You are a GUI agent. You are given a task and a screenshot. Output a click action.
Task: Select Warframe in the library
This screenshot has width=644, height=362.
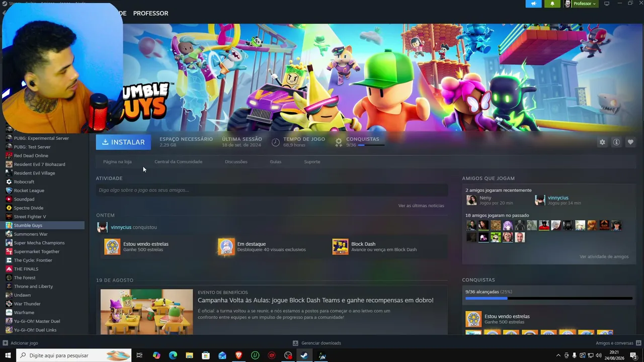click(x=44, y=312)
